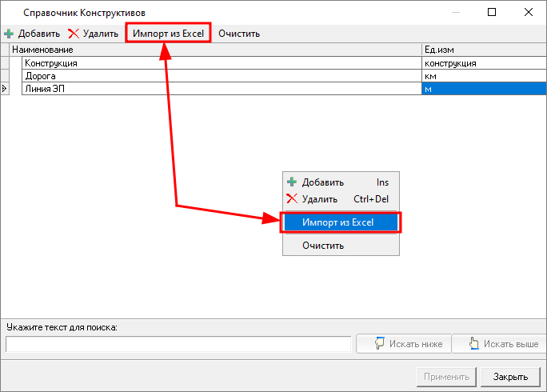Viewport: 547px width, 392px height.
Task: Click the hand icon on Искать ниже button
Action: click(x=380, y=344)
